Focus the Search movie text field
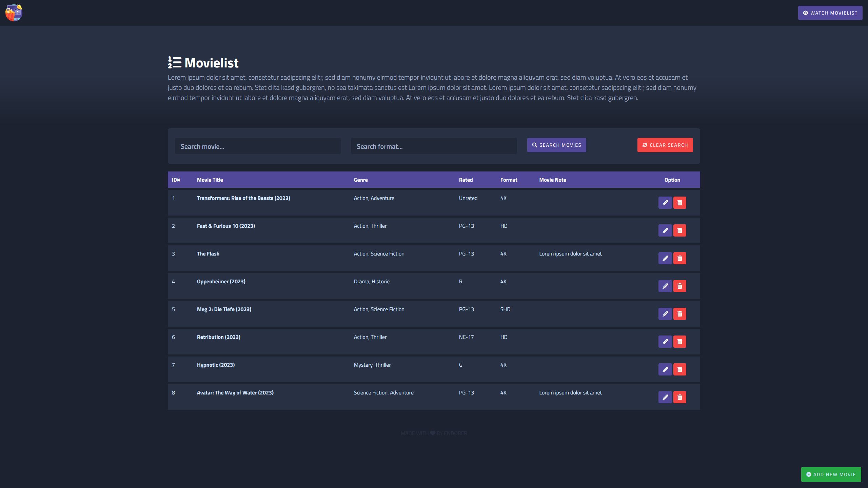The width and height of the screenshot is (868, 488). 258,146
